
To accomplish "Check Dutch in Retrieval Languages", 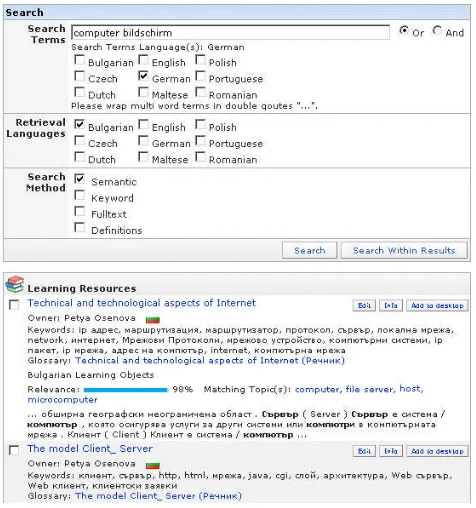I will point(79,157).
